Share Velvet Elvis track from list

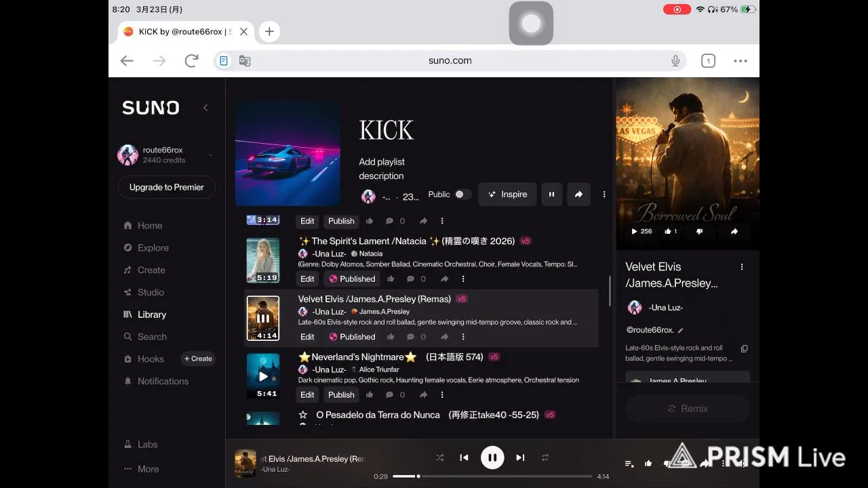click(444, 337)
